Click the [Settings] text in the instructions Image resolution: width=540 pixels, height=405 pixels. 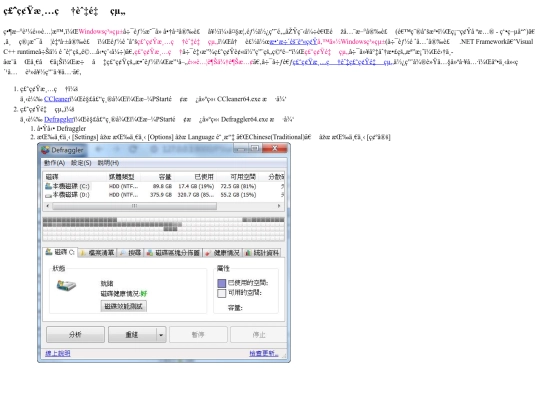pyautogui.click(x=83, y=137)
